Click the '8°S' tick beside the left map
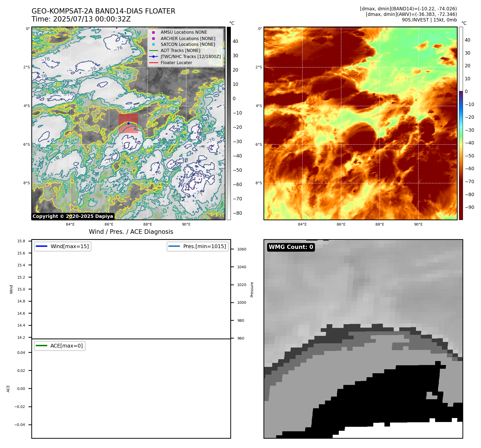Image resolution: width=481 pixels, height=448 pixels. coord(27,183)
